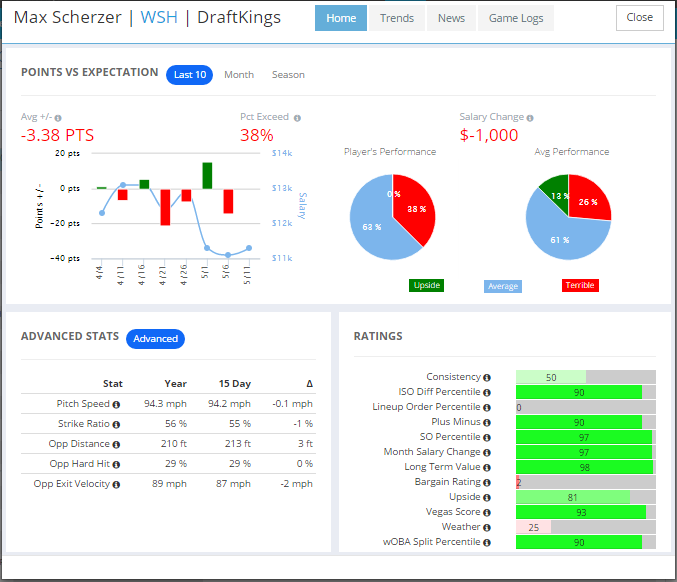Click Vegas Score info icon
This screenshot has width=677, height=582.
[487, 512]
